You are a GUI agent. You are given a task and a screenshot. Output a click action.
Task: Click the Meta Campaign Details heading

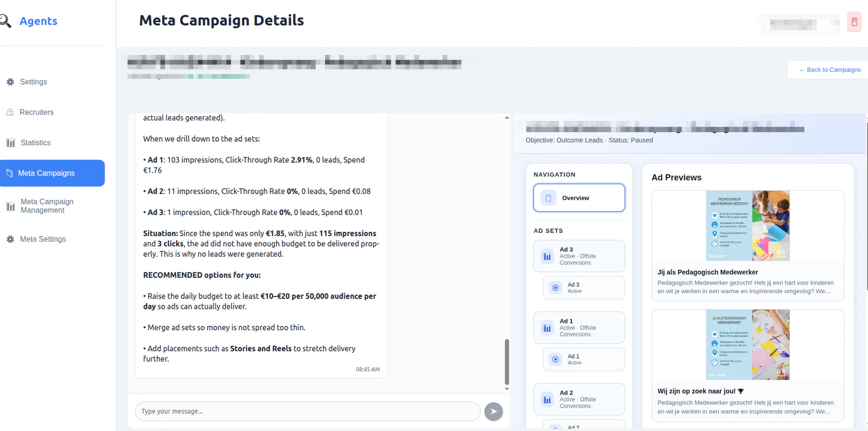tap(221, 21)
